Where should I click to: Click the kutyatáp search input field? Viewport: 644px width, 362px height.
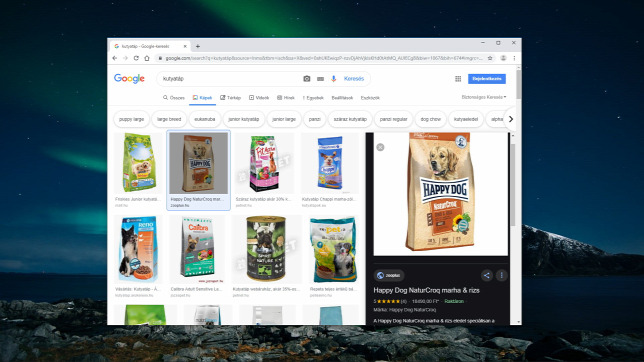tap(230, 78)
